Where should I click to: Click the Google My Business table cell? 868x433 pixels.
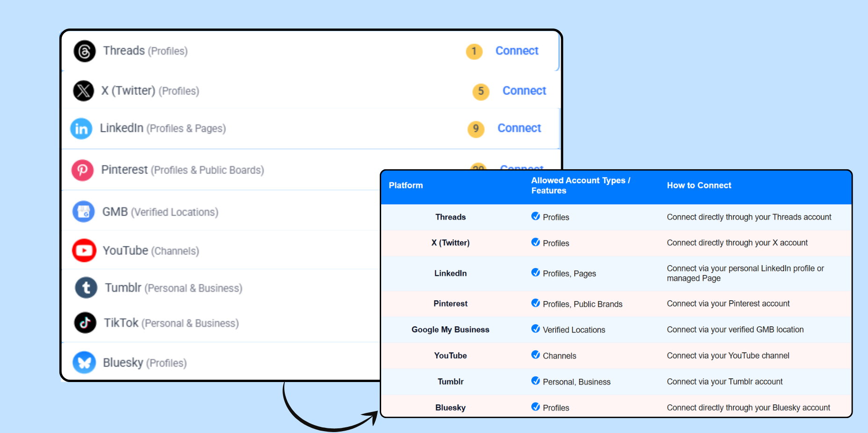coord(450,330)
